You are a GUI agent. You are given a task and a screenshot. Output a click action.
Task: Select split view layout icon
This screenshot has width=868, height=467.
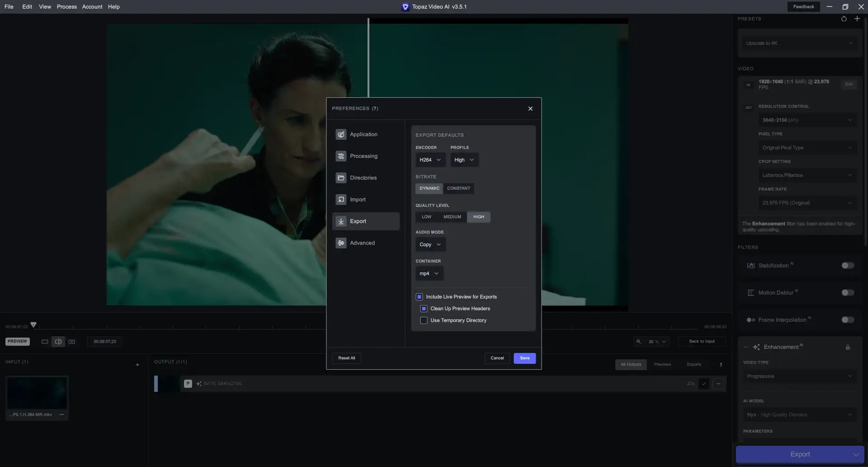pyautogui.click(x=58, y=342)
